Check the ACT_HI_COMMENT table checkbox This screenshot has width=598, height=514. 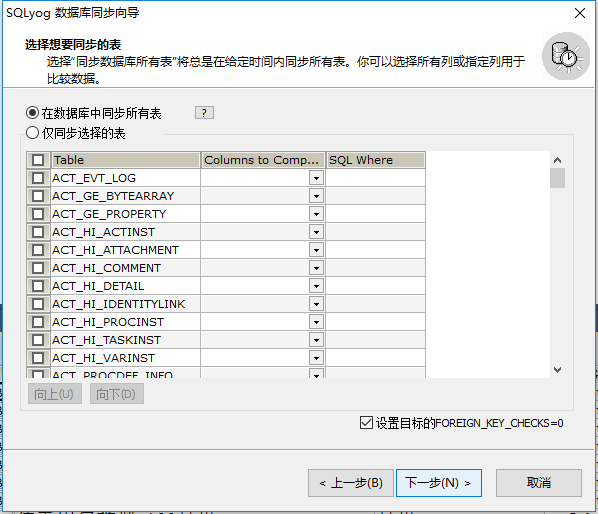38,268
